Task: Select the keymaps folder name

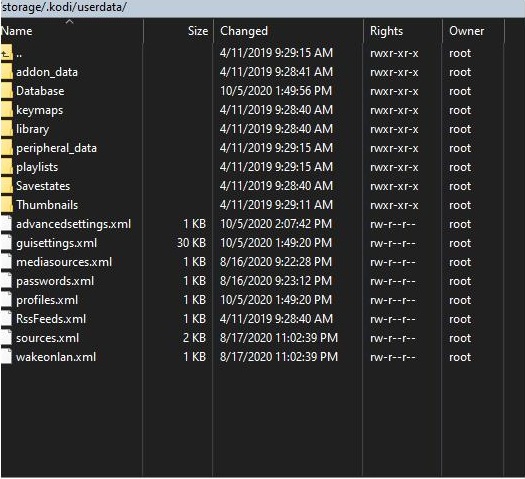Action: 40,110
